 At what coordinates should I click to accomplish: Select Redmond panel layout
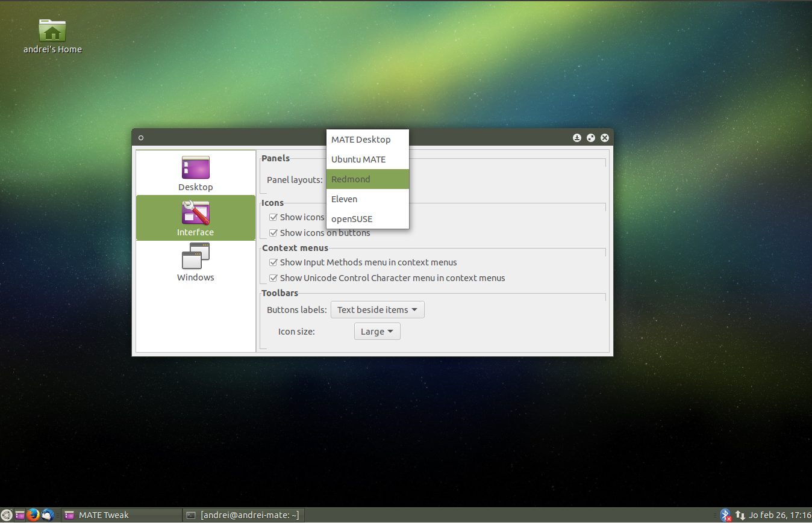[367, 179]
